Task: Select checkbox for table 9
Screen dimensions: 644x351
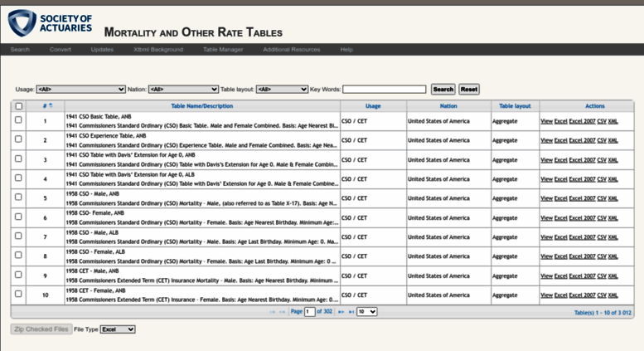Action: point(18,274)
